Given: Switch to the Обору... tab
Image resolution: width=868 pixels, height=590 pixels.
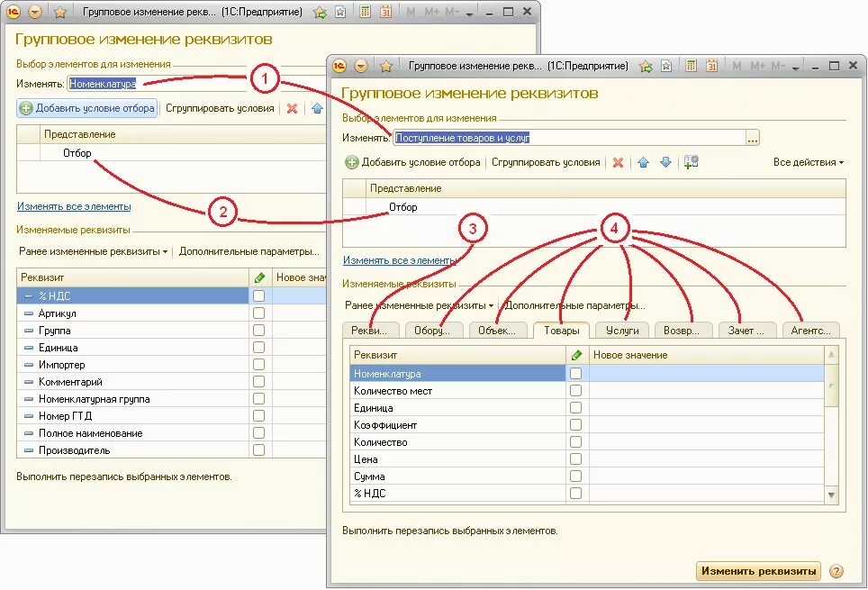Looking at the screenshot, I should pos(435,331).
